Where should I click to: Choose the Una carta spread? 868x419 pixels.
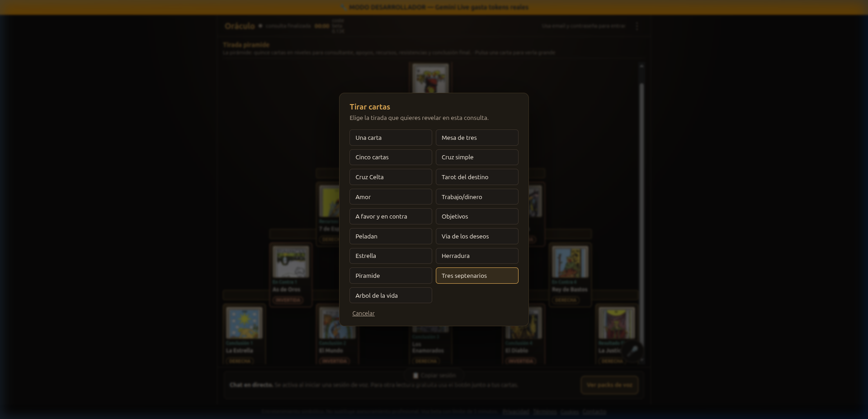[391, 138]
